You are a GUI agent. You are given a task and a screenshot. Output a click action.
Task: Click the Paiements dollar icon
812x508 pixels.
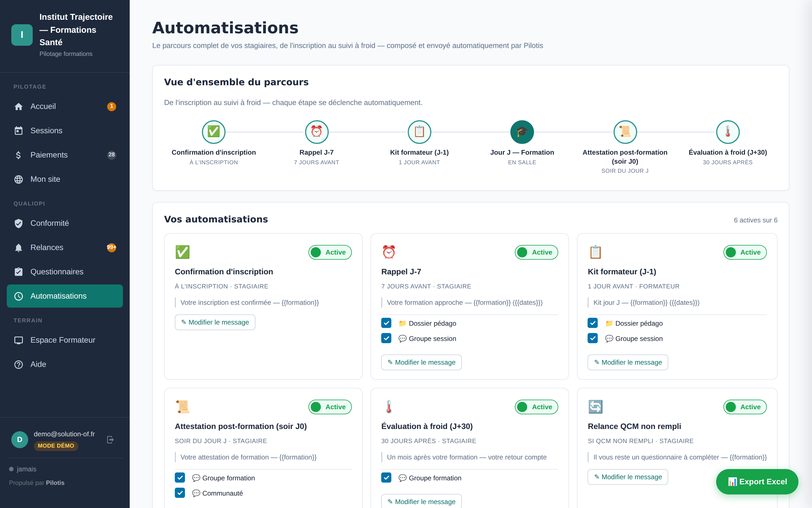point(18,155)
